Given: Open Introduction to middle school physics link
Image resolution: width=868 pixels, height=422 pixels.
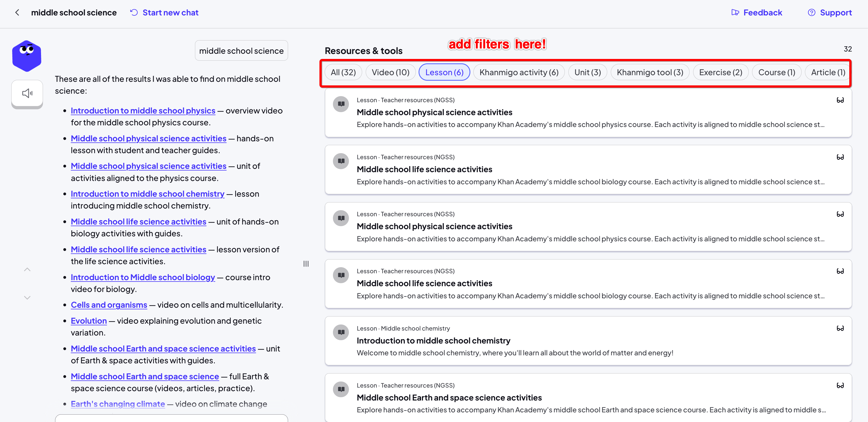Looking at the screenshot, I should point(143,110).
